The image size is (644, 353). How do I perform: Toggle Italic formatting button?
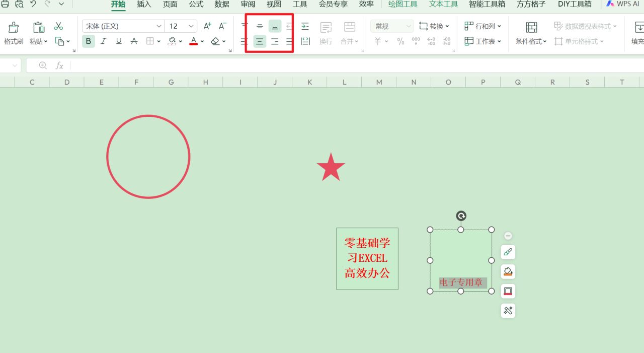(x=104, y=41)
